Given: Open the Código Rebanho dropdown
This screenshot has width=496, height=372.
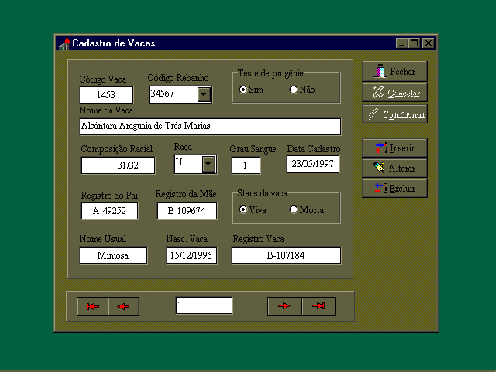Looking at the screenshot, I should pyautogui.click(x=204, y=94).
